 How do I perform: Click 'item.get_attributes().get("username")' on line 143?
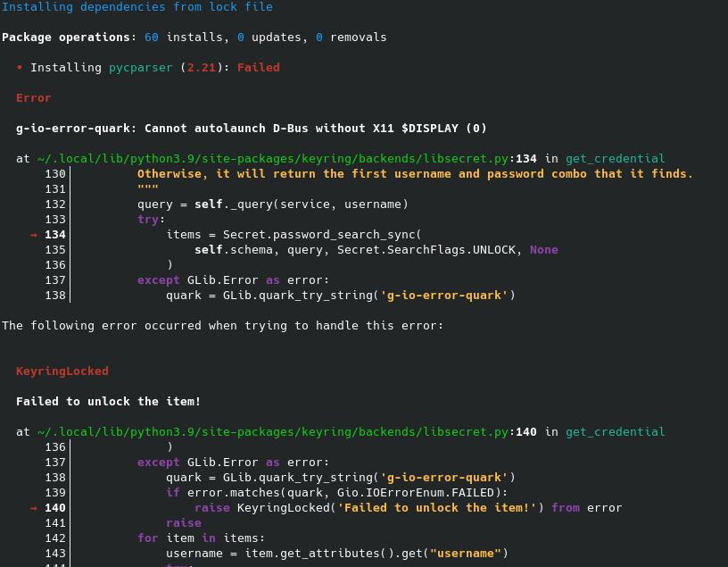pos(376,554)
